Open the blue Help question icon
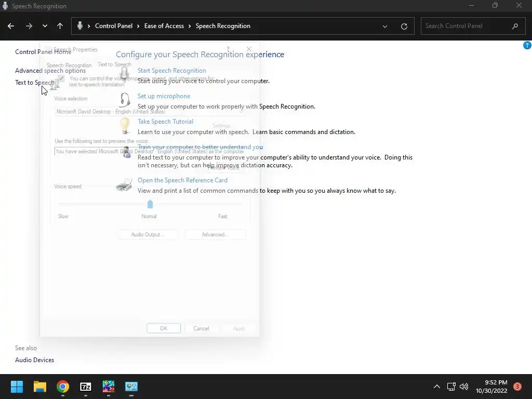The width and height of the screenshot is (532, 399). (x=527, y=45)
